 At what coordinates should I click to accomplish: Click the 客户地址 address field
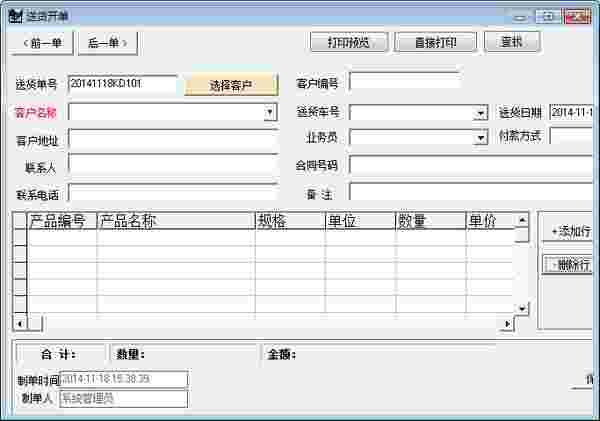pos(173,140)
